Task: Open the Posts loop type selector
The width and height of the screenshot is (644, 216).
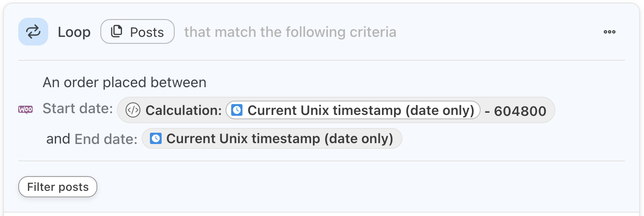Action: [x=137, y=32]
